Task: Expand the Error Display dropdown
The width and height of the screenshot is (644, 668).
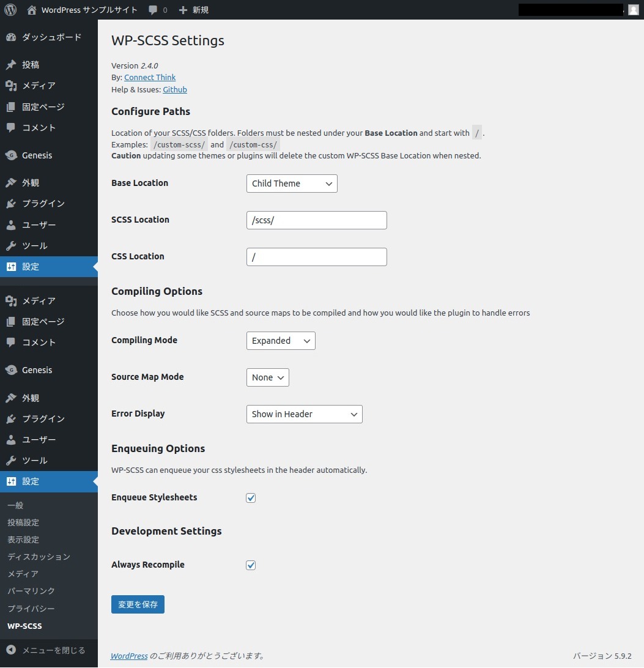Action: [304, 414]
